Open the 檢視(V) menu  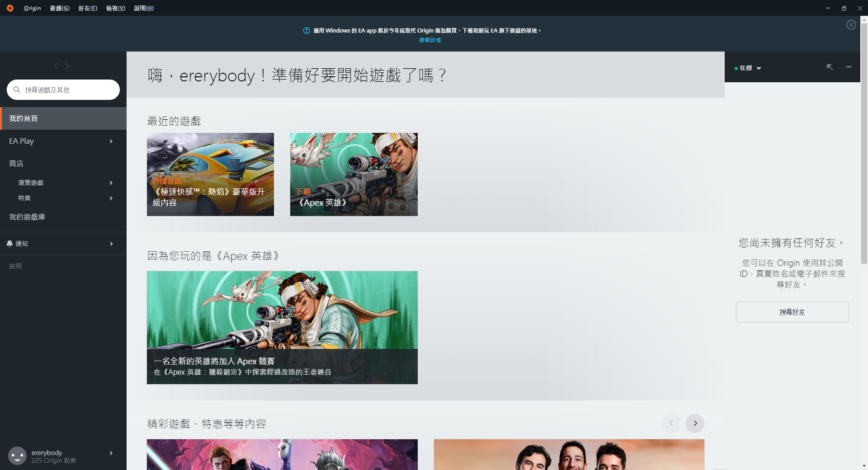pyautogui.click(x=116, y=8)
